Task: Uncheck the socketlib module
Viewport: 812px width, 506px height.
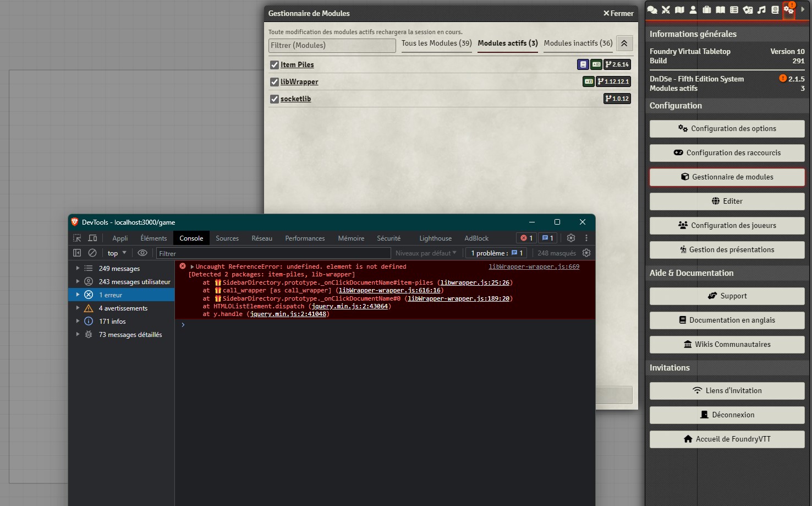Action: 275,99
